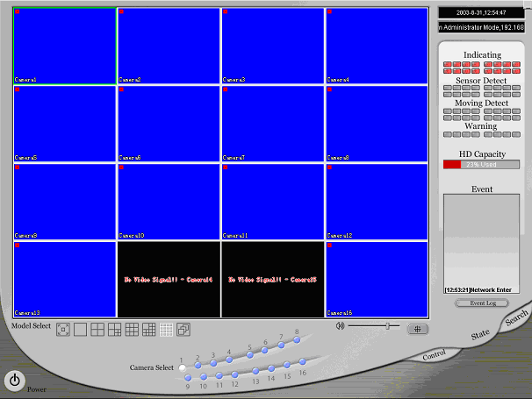Screen dimensions: 532x399
Task: Click the Camera14 No Video Signal pane
Action: [169, 280]
